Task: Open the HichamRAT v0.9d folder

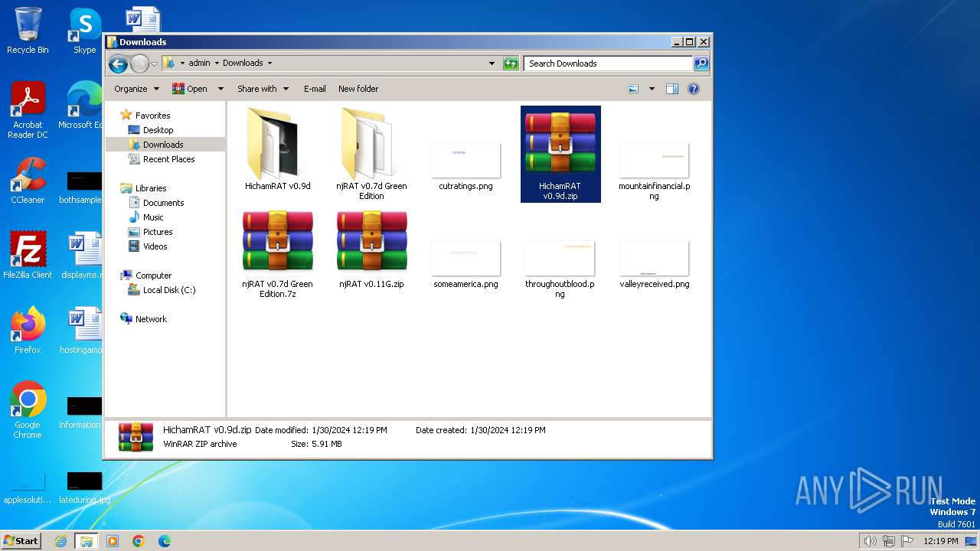Action: tap(277, 150)
